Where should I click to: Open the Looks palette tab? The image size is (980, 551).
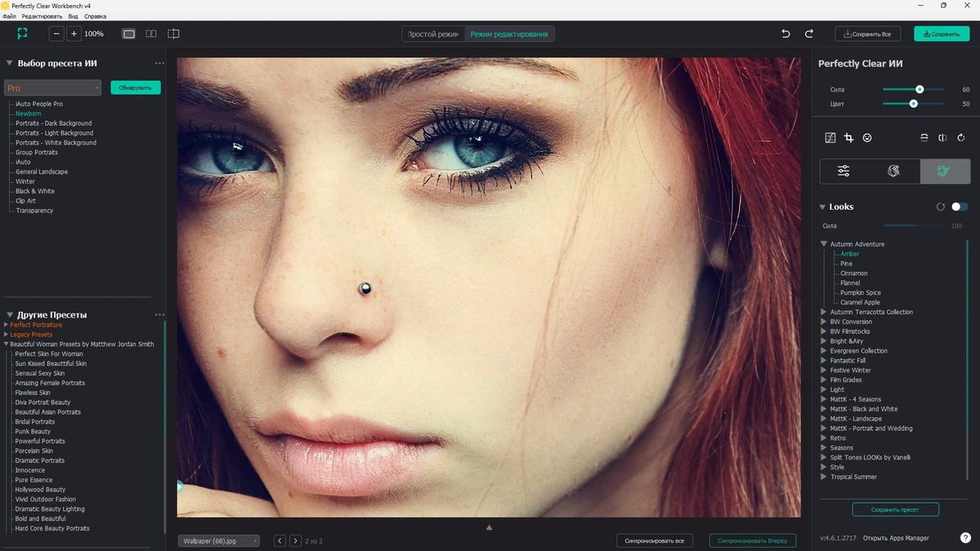[x=945, y=171]
